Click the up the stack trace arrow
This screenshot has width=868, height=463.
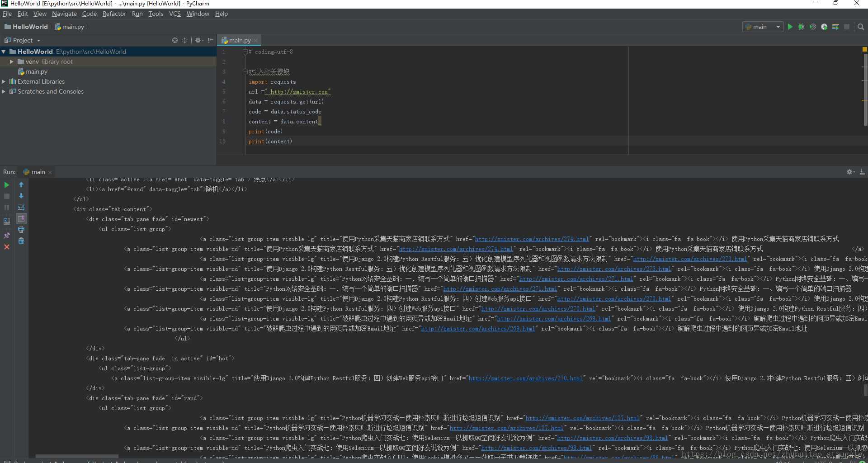(21, 184)
